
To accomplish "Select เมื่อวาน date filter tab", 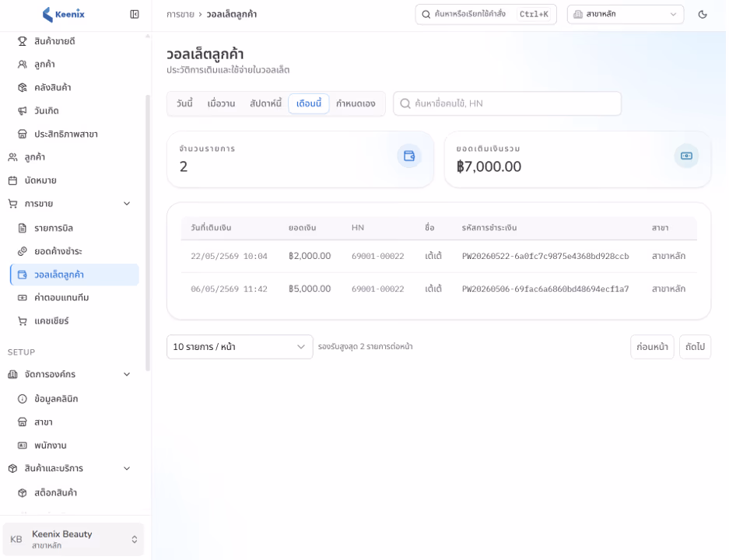I will 221,103.
